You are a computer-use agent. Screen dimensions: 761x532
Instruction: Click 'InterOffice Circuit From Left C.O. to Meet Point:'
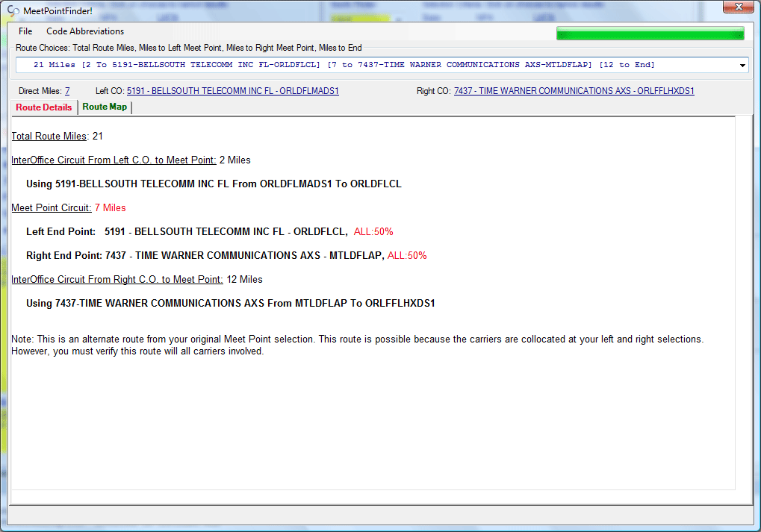[114, 160]
